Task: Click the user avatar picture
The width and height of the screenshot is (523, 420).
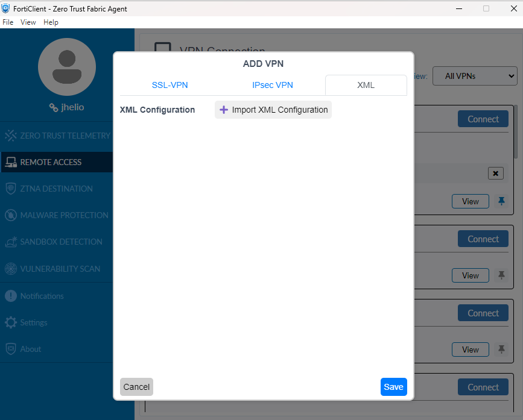Action: coord(67,67)
